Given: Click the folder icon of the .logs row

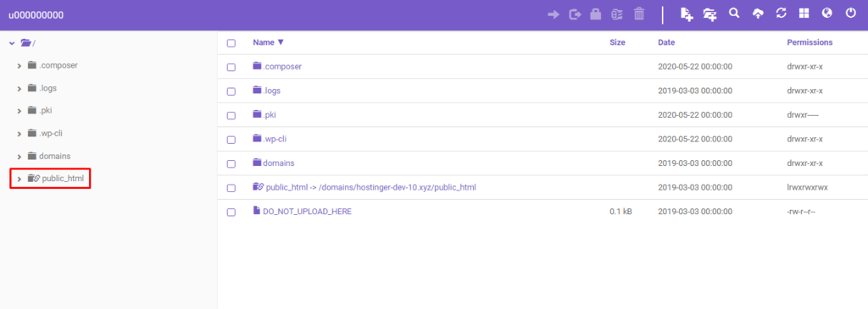Looking at the screenshot, I should coord(257,90).
